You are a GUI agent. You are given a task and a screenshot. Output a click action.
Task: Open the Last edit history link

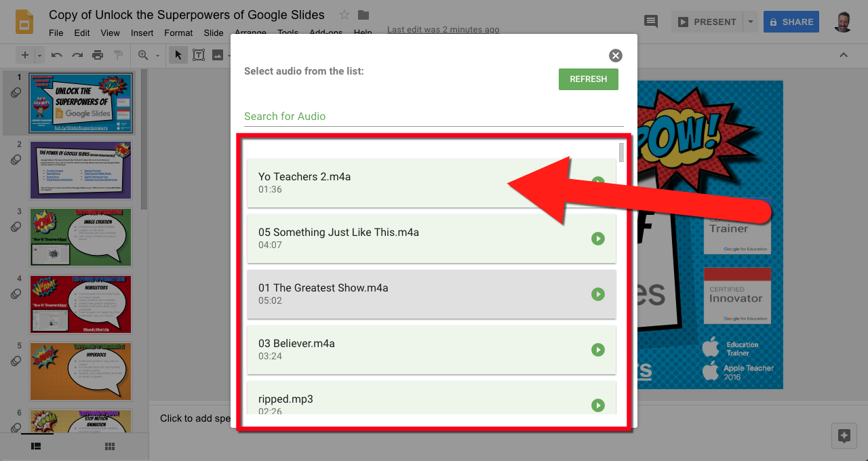pyautogui.click(x=443, y=30)
